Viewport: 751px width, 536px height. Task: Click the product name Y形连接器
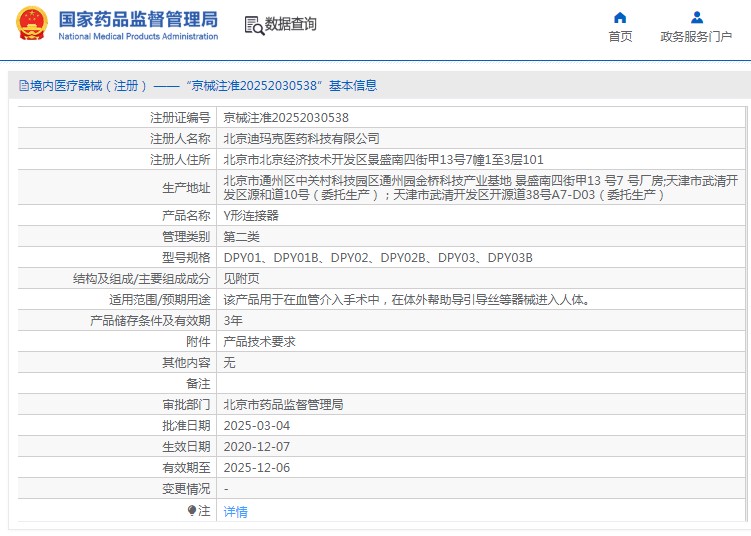(x=251, y=215)
